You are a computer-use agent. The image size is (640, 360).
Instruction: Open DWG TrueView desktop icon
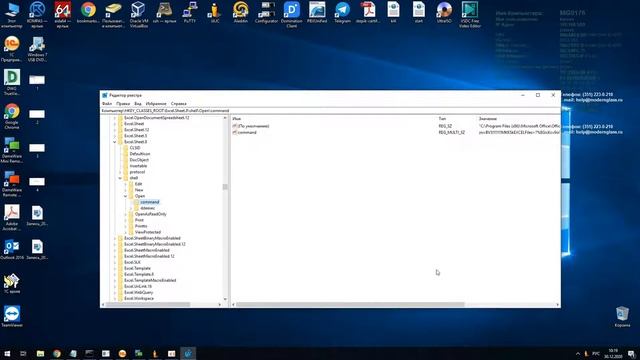(x=11, y=82)
